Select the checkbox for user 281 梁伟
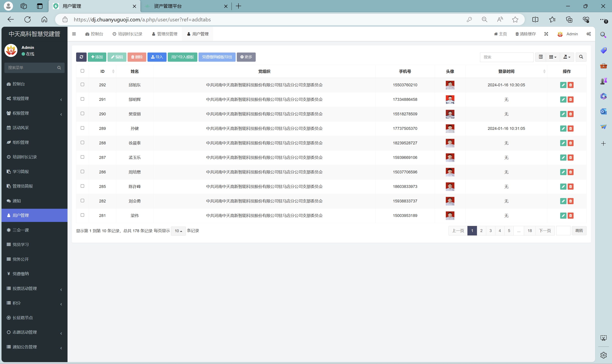 coord(82,215)
